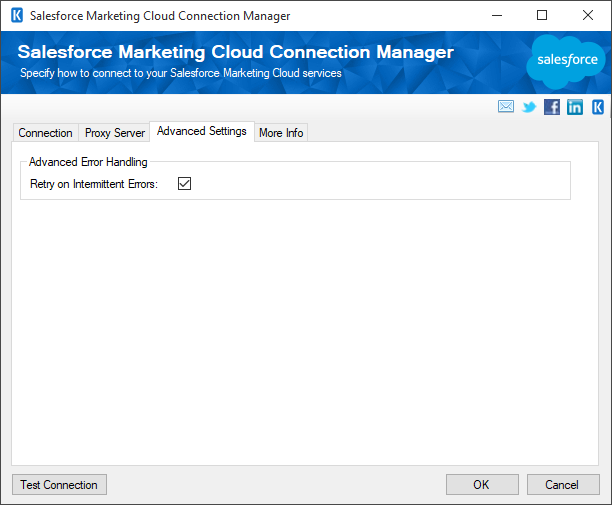Open the Twitter bird icon link

[x=529, y=107]
